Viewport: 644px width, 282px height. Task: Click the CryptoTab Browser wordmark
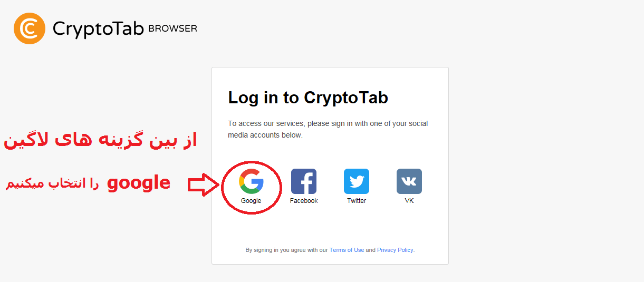(x=124, y=28)
